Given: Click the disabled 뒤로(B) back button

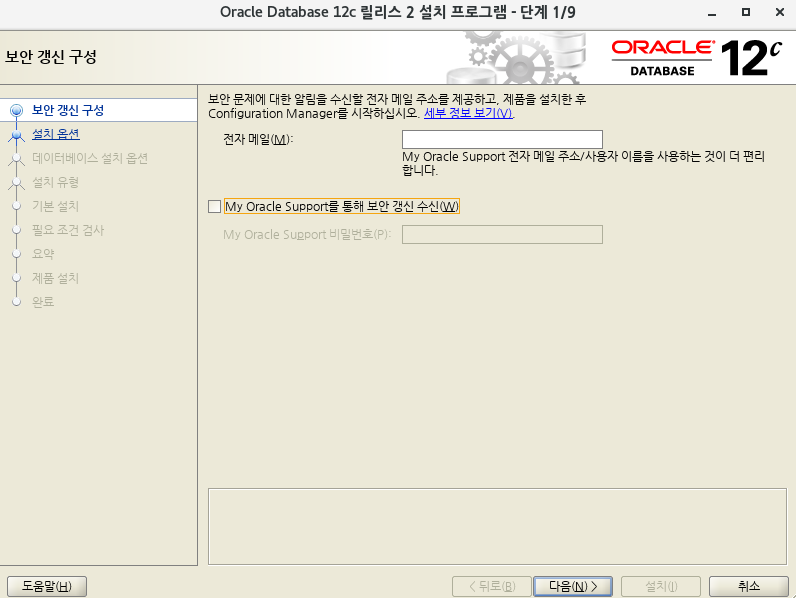Looking at the screenshot, I should click(491, 586).
